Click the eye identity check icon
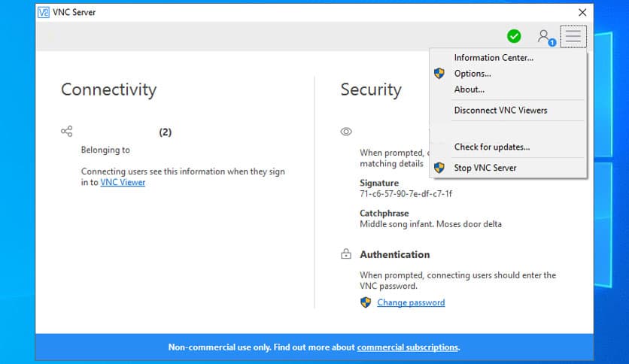Image resolution: width=629 pixels, height=364 pixels. pyautogui.click(x=346, y=132)
